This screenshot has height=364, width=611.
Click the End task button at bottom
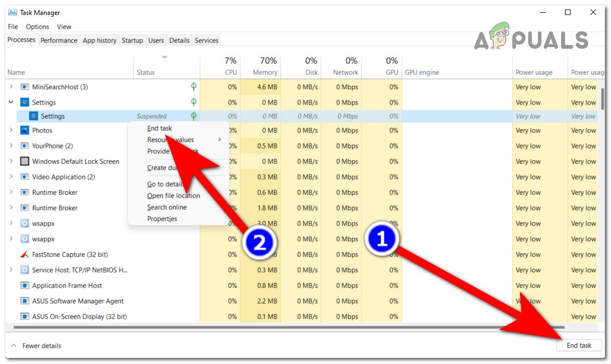click(x=579, y=345)
